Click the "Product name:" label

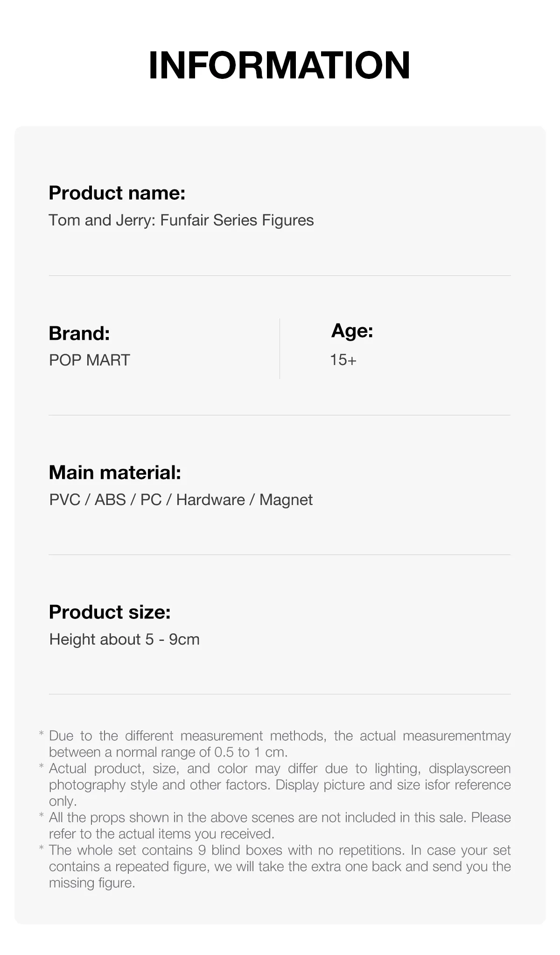[x=117, y=193]
